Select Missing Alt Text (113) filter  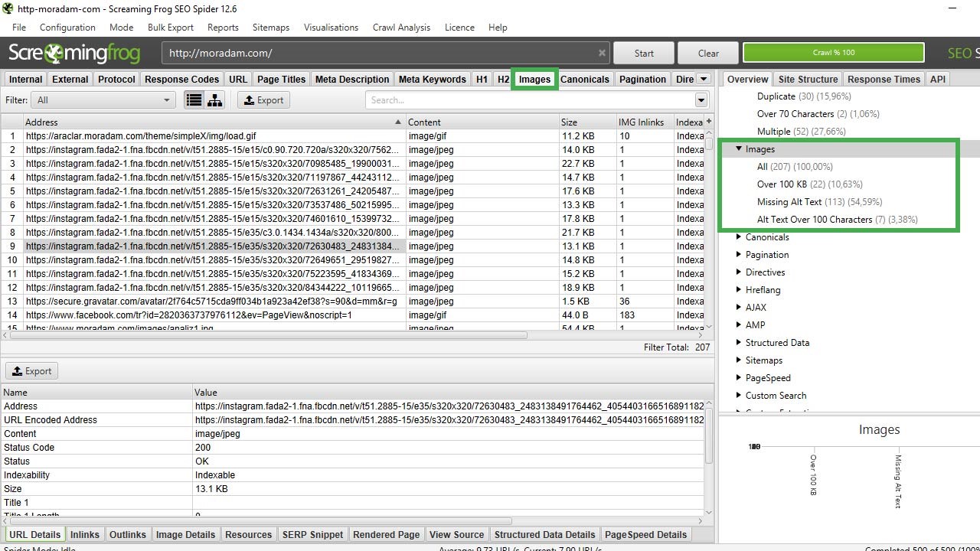click(819, 202)
